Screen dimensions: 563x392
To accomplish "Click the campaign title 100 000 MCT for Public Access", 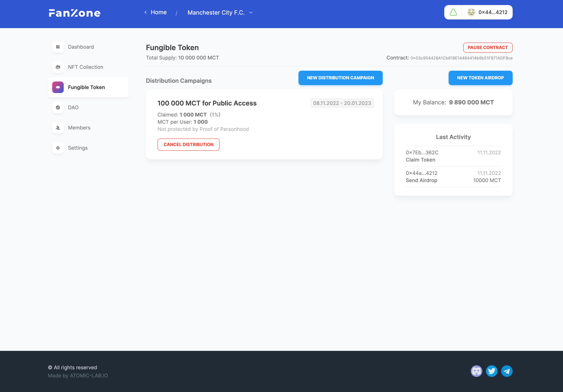I will [x=207, y=103].
